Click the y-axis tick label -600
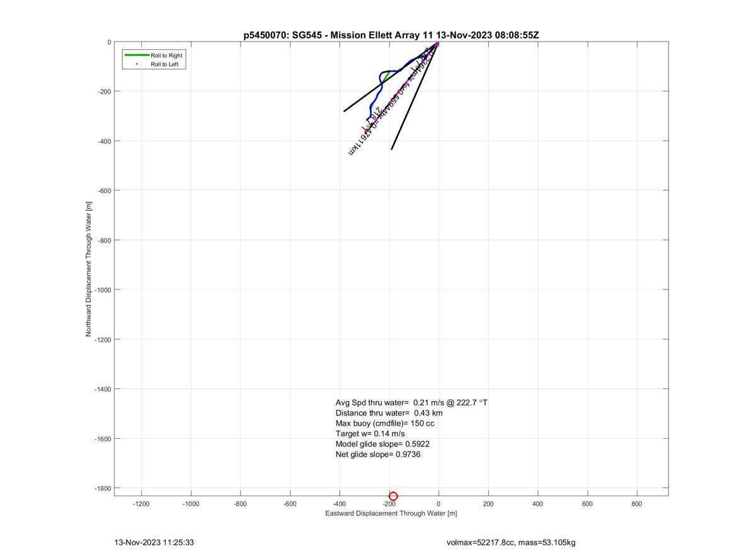This screenshot has height=558, width=756. pyautogui.click(x=104, y=191)
